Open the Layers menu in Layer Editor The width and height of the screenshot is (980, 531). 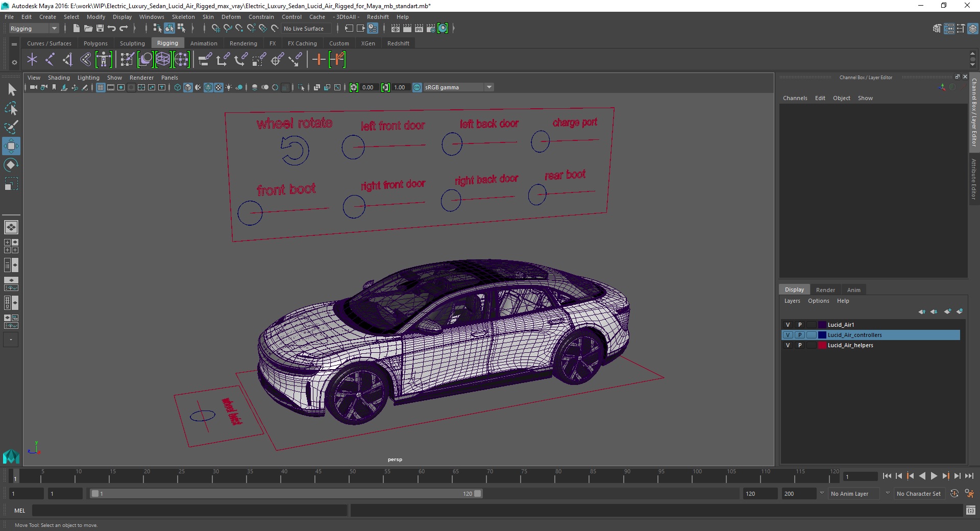(x=792, y=301)
